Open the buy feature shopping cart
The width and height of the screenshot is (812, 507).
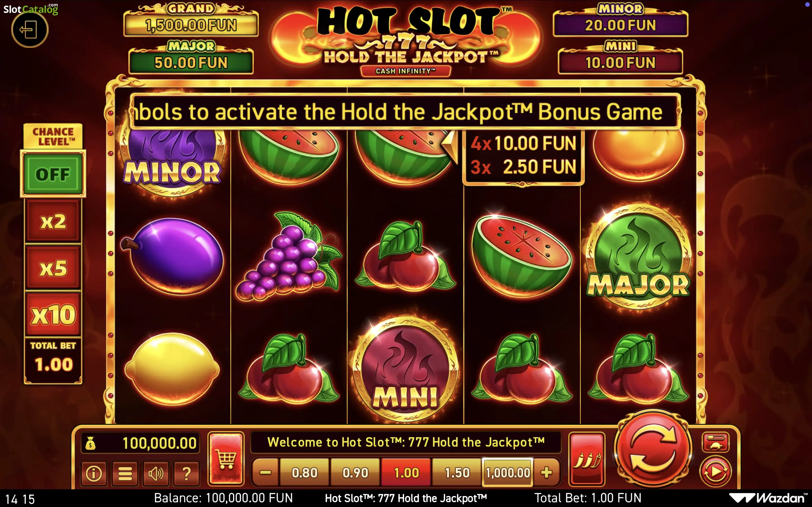(226, 458)
